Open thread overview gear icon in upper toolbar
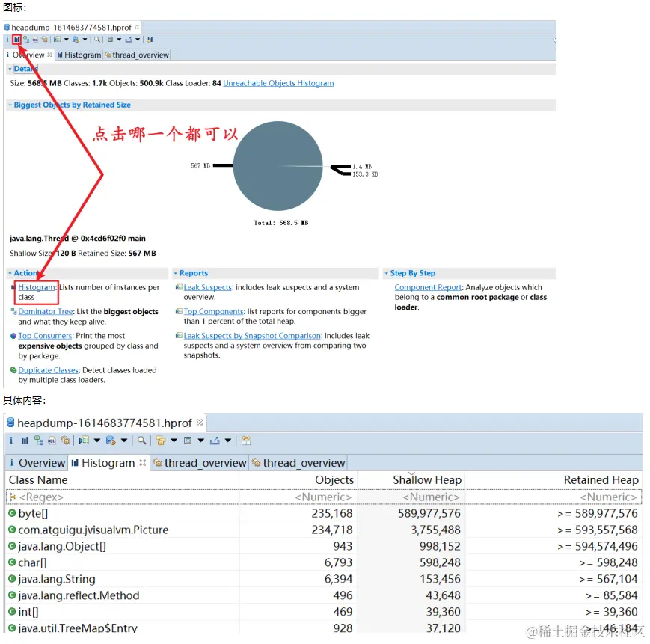The image size is (650, 644). coord(45,40)
